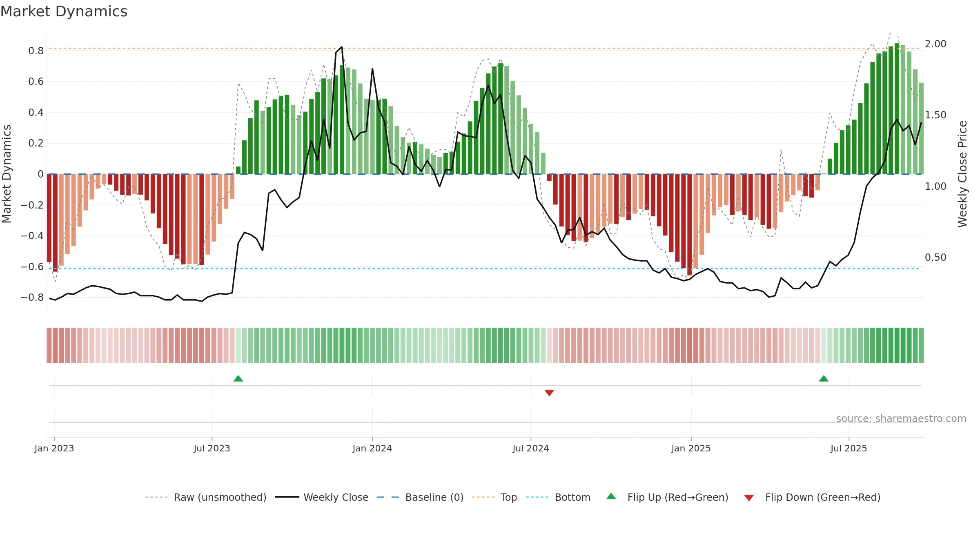
Task: Click the Jul 2024 axis label
Action: pyautogui.click(x=531, y=448)
